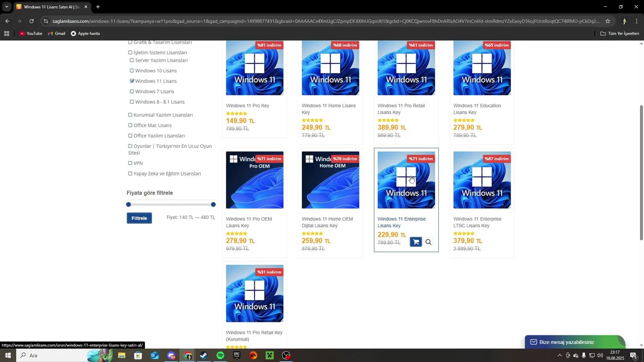644x362 pixels.
Task: Open the Windows notification center
Action: pyautogui.click(x=634, y=355)
